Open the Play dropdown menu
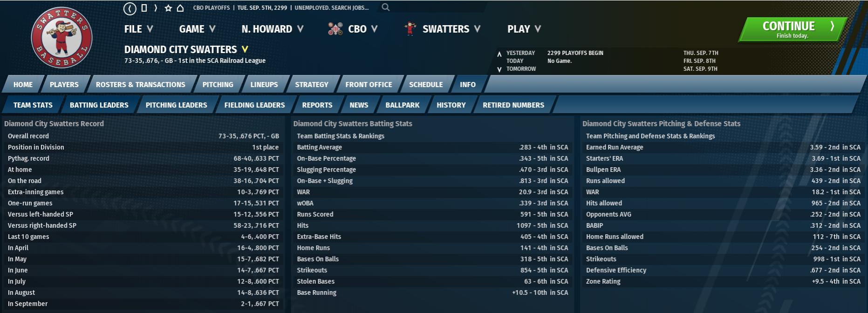 pyautogui.click(x=524, y=29)
